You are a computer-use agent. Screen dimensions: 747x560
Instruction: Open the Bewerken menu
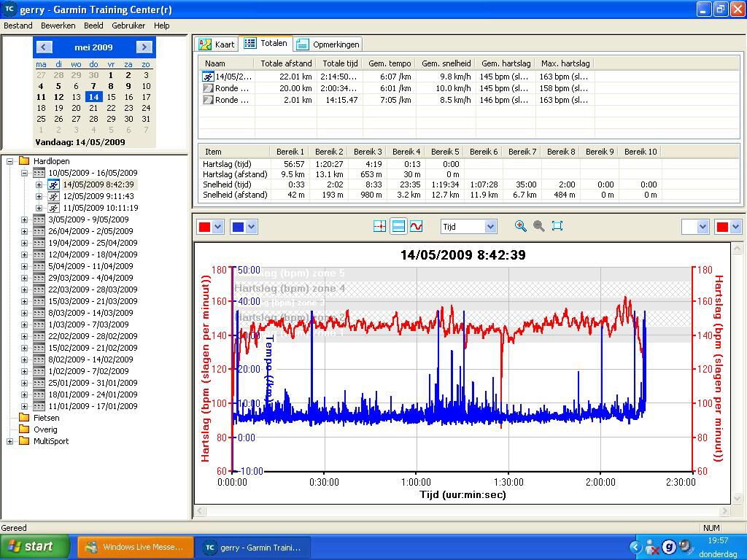pos(58,26)
